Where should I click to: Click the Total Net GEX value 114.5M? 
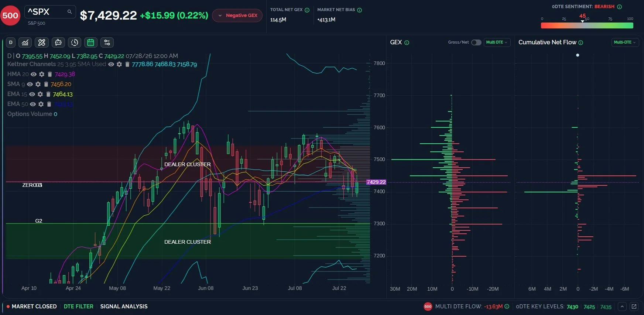tap(278, 20)
